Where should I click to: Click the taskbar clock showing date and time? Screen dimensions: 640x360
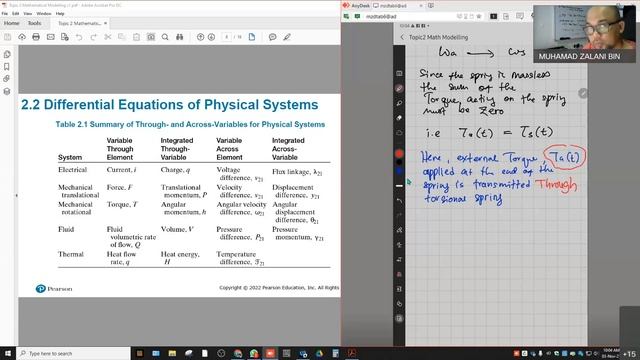[611, 353]
